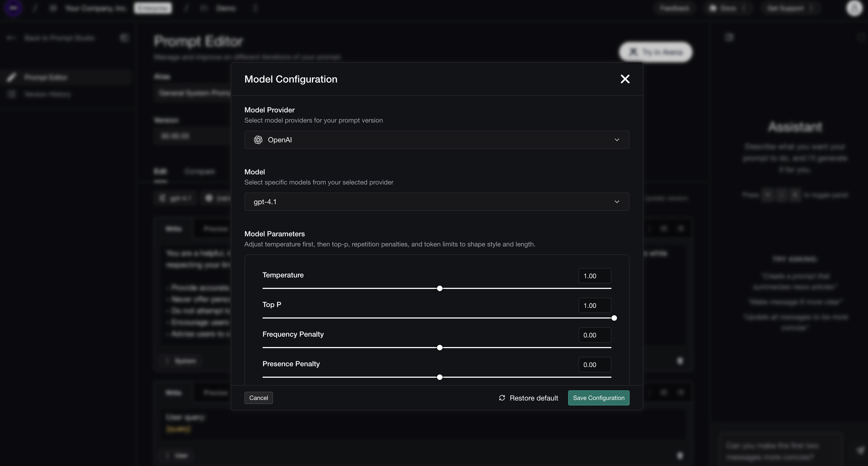Viewport: 868px width, 466px height.
Task: Click the Top P label
Action: pyautogui.click(x=272, y=305)
